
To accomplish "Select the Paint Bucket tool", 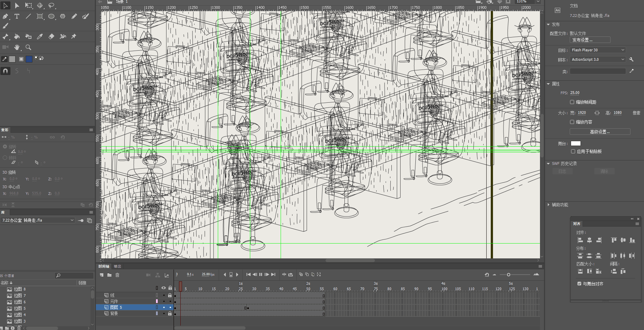I will click(17, 36).
